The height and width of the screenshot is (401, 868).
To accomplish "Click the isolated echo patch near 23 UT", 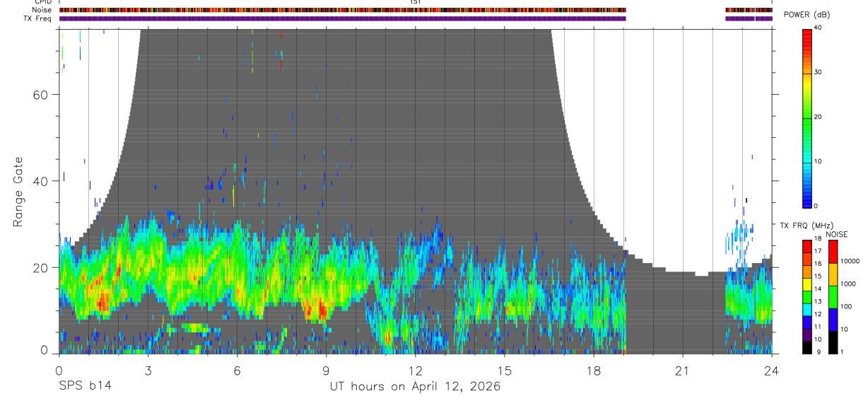I will tap(739, 238).
